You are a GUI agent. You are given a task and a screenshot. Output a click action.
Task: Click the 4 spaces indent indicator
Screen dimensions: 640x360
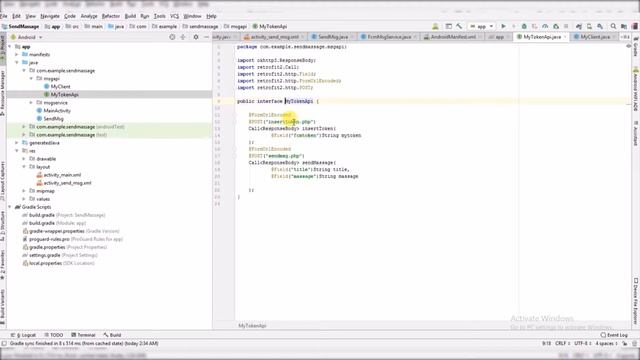pyautogui.click(x=606, y=343)
